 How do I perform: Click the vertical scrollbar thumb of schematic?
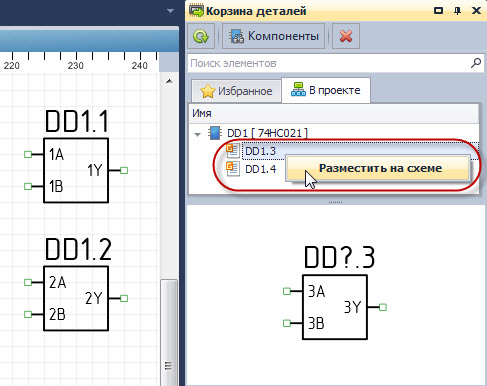(x=169, y=333)
